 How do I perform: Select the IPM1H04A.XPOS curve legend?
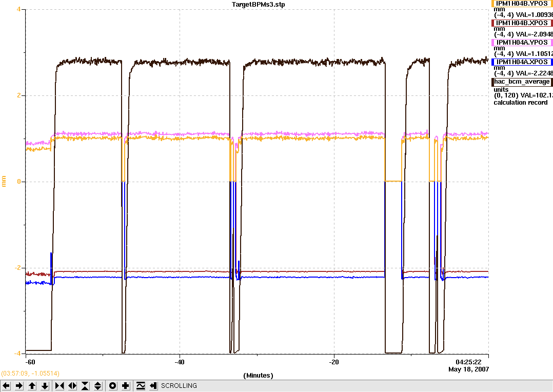(522, 62)
